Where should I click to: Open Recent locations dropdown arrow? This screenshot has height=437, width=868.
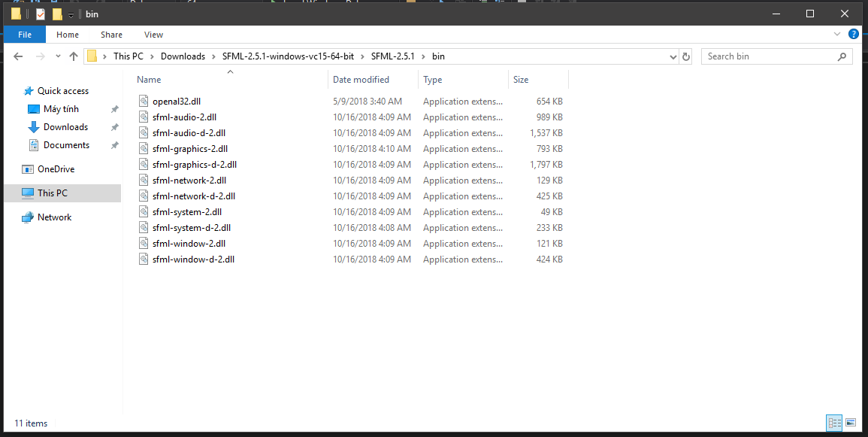(x=58, y=56)
